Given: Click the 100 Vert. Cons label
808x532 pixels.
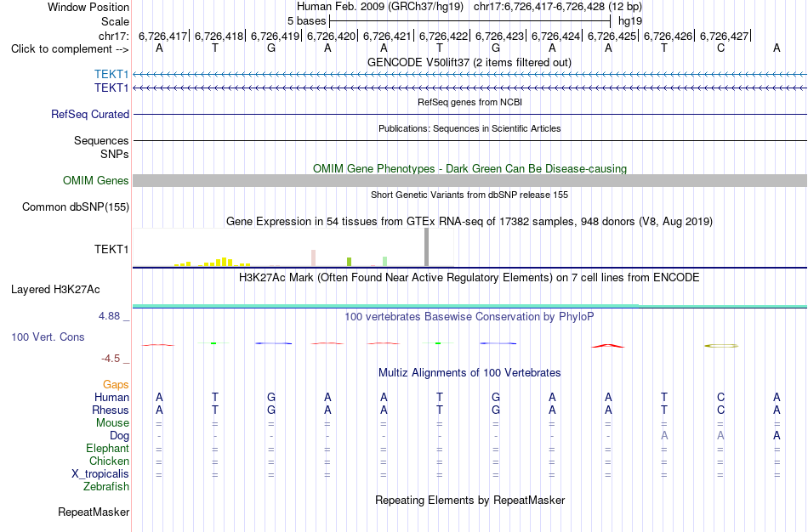Looking at the screenshot, I should 48,337.
